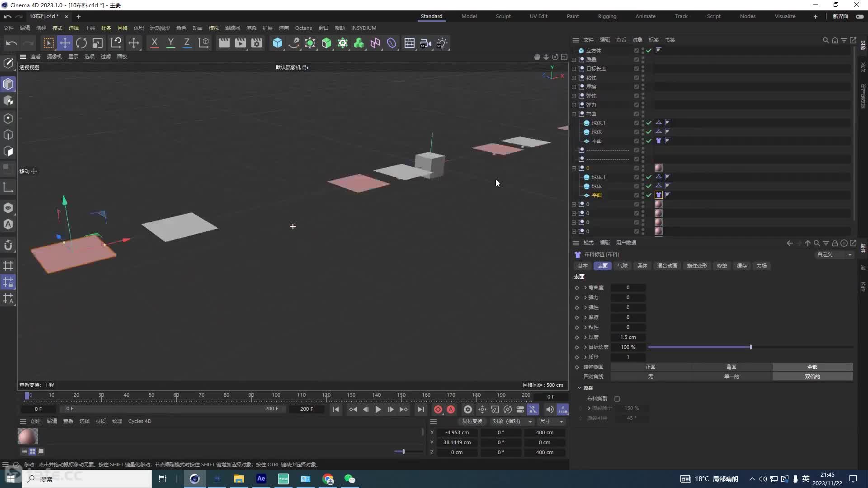Screen dimensions: 868x488
Task: Click the purple deformer Bend icon
Action: coord(392,43)
